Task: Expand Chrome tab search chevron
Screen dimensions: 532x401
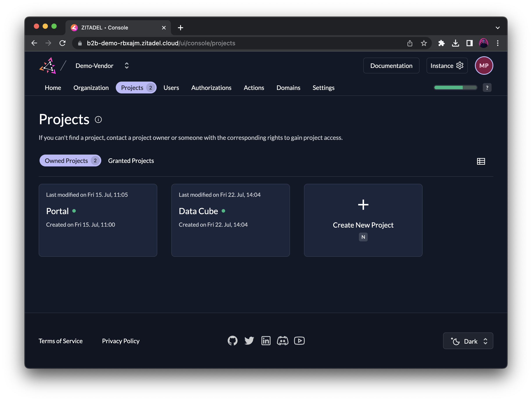Action: coord(497,28)
